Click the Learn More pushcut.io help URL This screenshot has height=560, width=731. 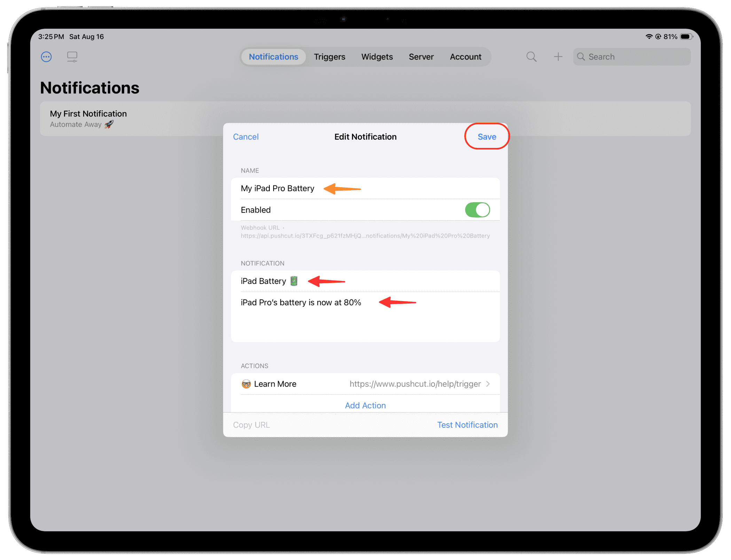pyautogui.click(x=415, y=384)
